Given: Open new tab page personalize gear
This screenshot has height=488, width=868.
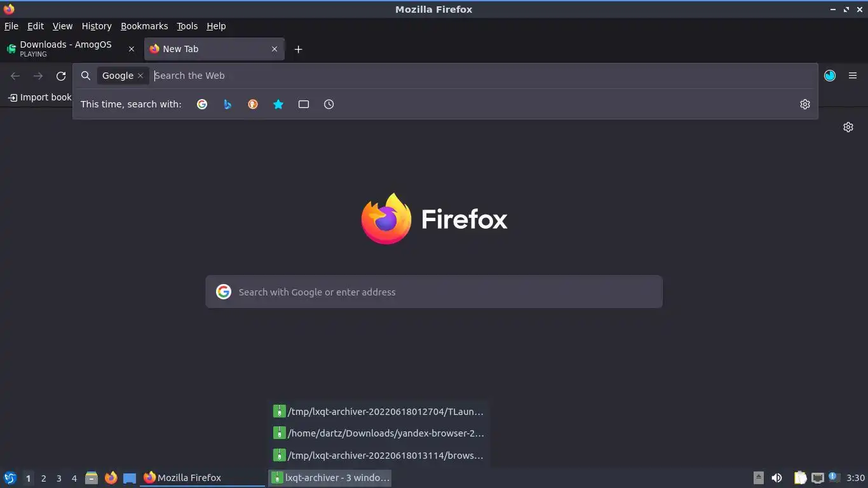Looking at the screenshot, I should point(848,127).
